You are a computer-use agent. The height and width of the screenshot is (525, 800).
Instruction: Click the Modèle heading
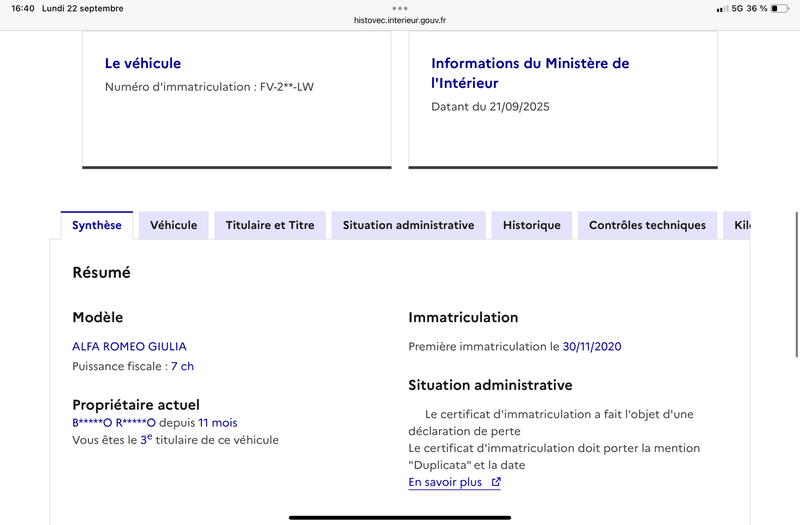coord(98,317)
